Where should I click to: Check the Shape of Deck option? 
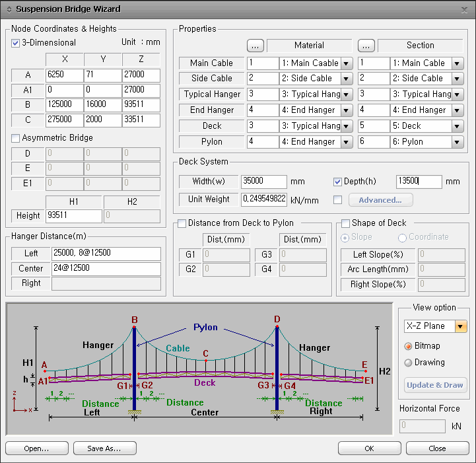345,223
